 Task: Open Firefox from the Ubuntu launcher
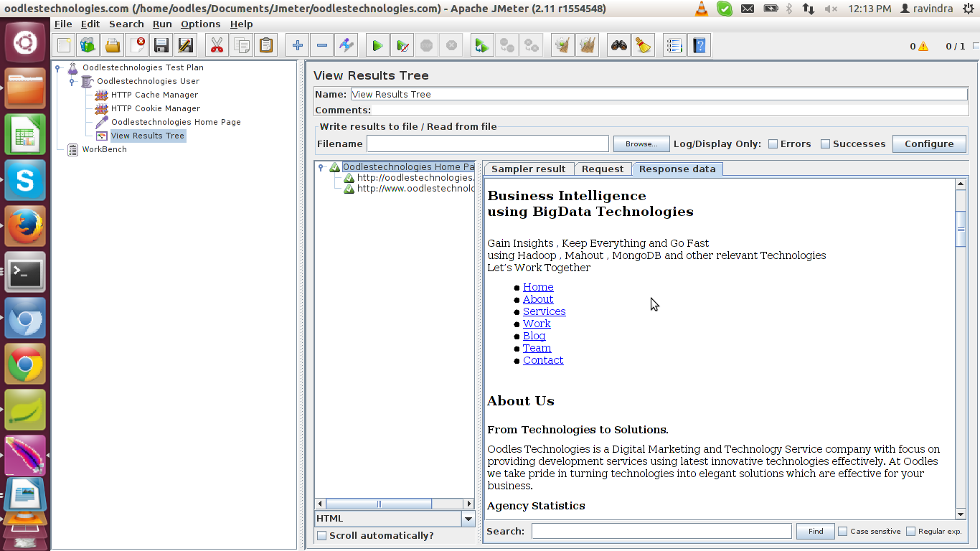25,226
